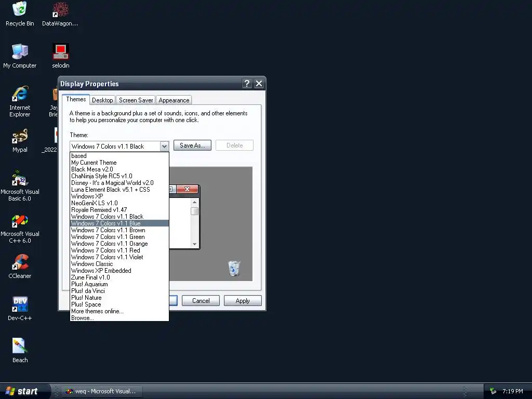532x399 pixels.
Task: Open the Beach file on the desktop
Action: (x=20, y=351)
